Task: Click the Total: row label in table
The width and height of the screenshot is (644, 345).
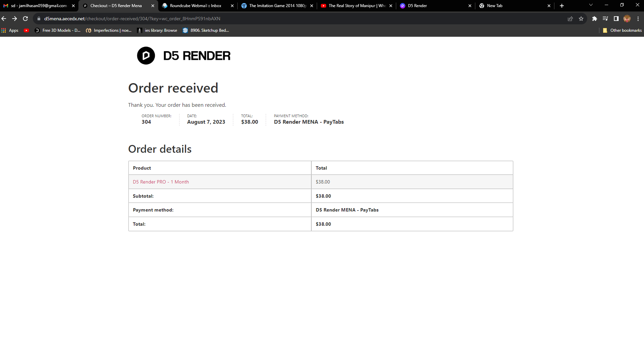Action: 139,224
